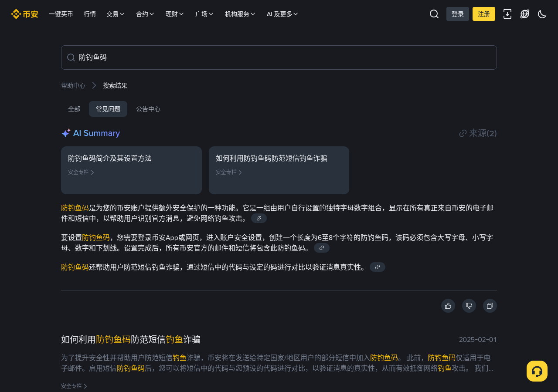Click the download app icon
Viewport: 558px width, 392px height.
pyautogui.click(x=507, y=14)
